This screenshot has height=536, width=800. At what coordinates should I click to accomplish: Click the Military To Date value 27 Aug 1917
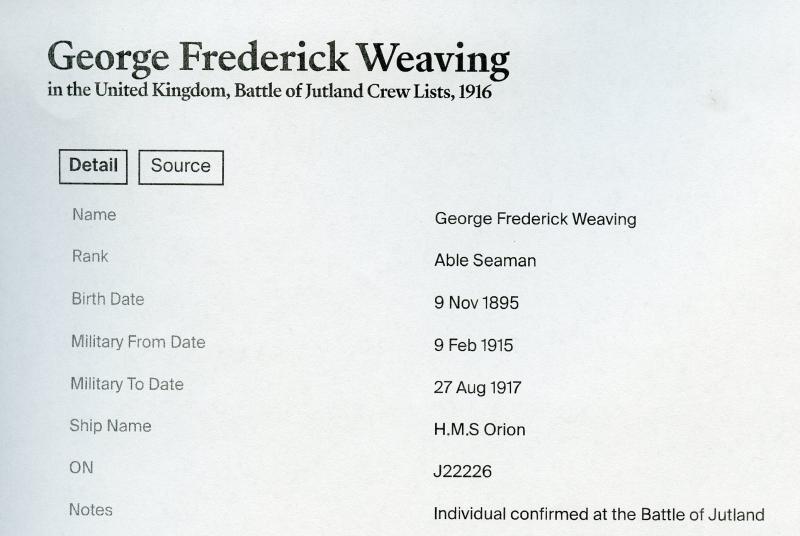pyautogui.click(x=478, y=388)
